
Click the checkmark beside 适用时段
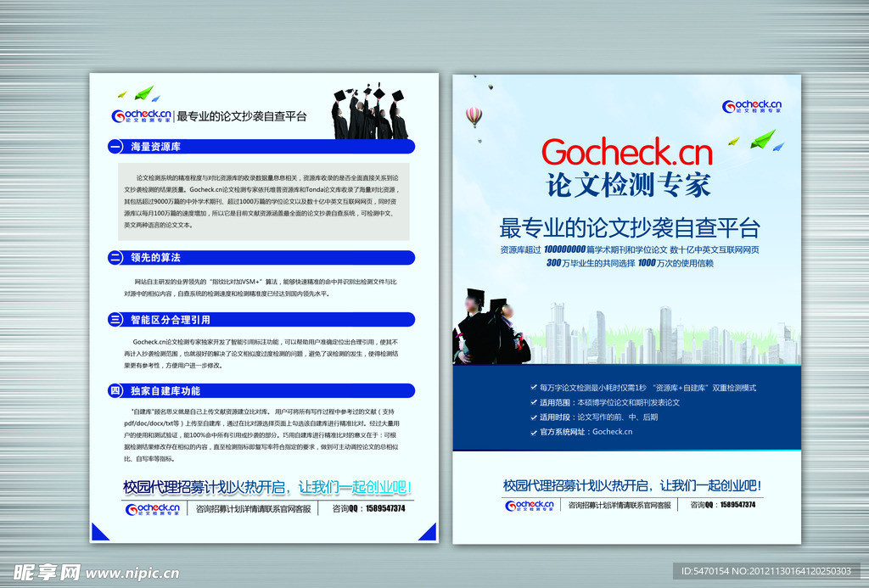[533, 417]
